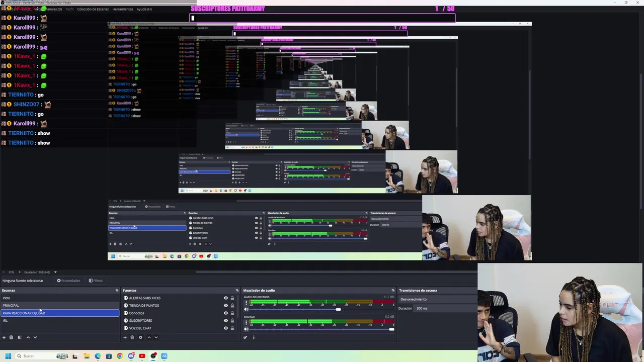Add a new source with plus icon

(x=125, y=337)
